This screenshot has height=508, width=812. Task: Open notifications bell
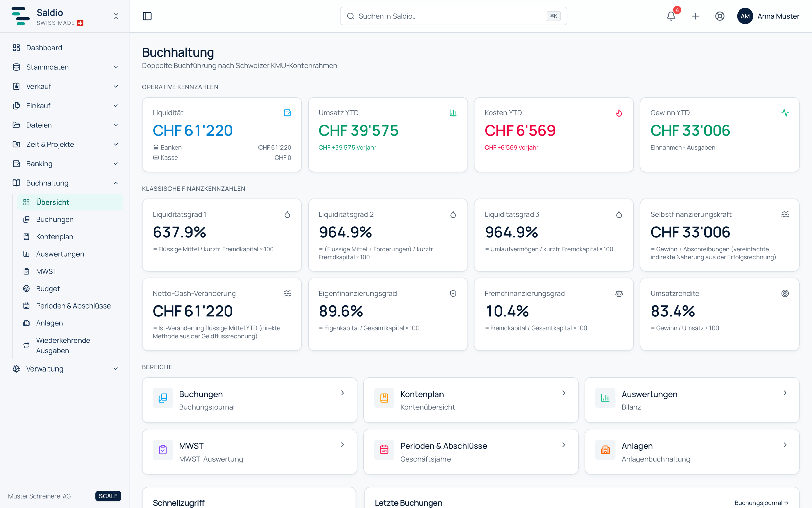(x=671, y=16)
